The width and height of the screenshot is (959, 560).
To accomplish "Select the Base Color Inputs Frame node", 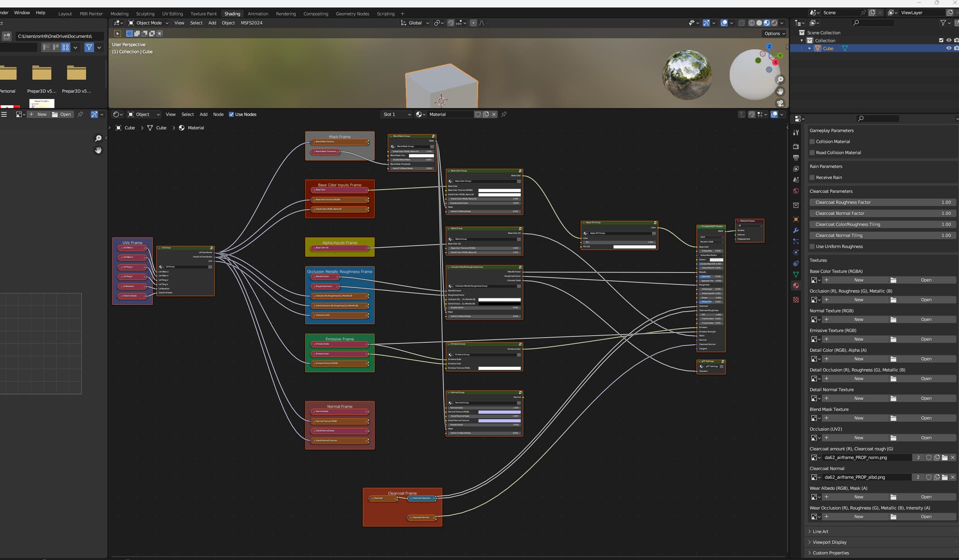I will pos(340,185).
